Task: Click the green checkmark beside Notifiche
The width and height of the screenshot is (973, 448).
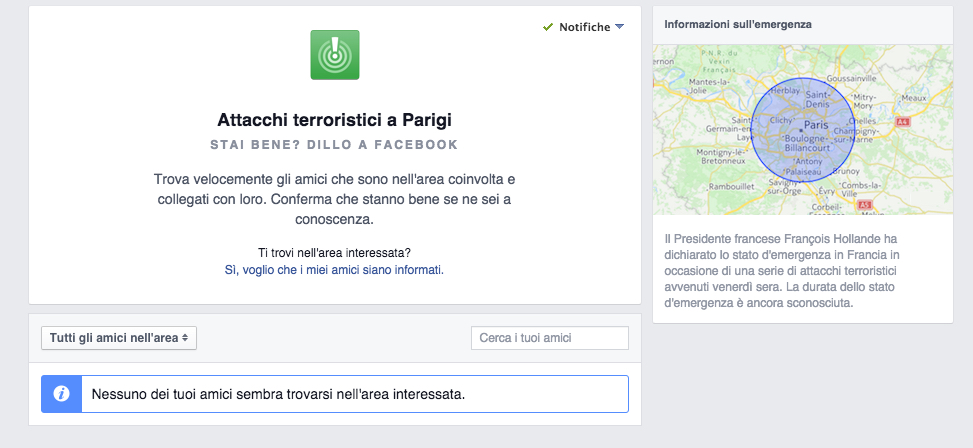Action: [548, 27]
